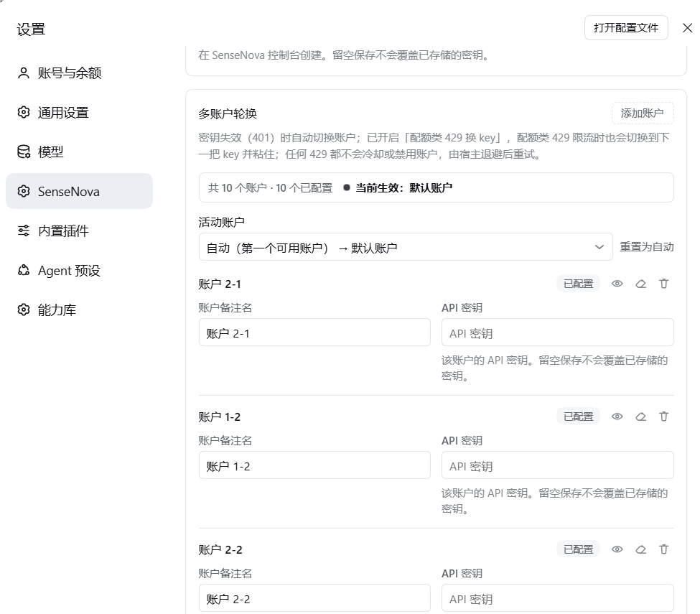700x614 pixels.
Task: Click the API 密钥 field for 账户 2-1
Action: (558, 332)
